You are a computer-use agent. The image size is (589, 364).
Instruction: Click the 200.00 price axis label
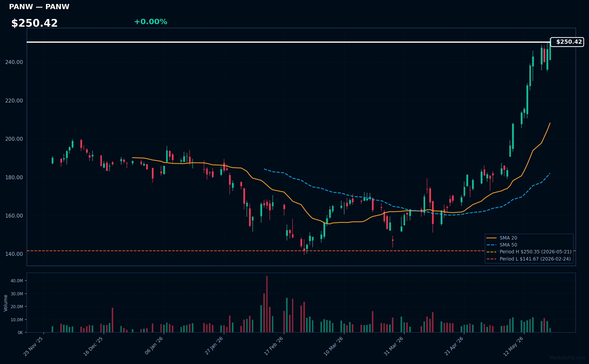(14, 139)
